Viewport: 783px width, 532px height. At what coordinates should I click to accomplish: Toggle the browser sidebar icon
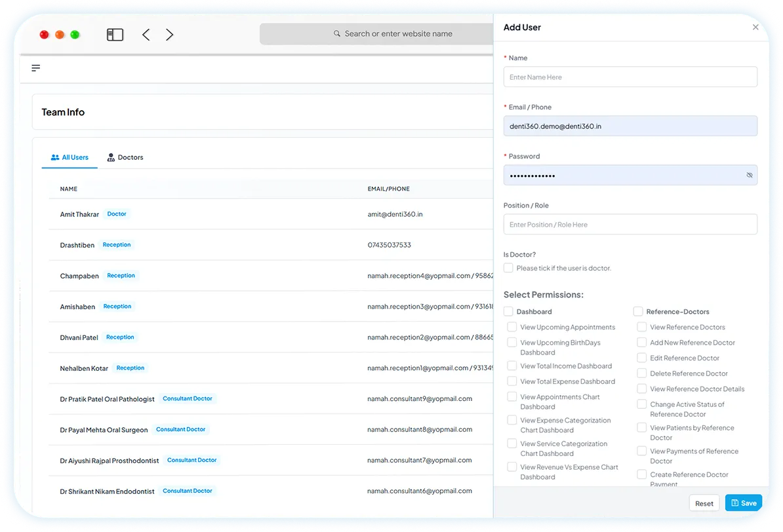coord(115,35)
